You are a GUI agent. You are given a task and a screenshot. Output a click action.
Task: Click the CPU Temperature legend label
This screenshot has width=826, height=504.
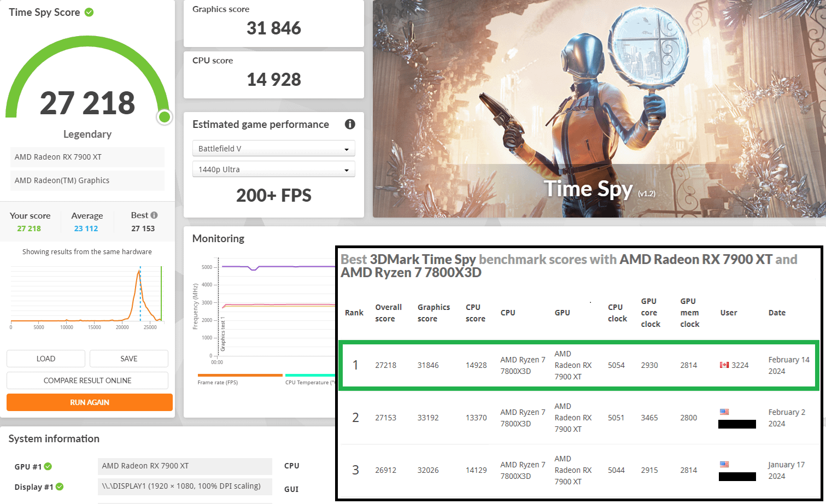[x=309, y=383]
